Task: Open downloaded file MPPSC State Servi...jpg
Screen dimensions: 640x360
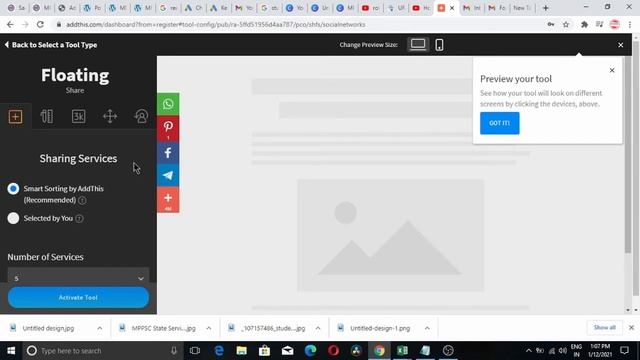Action: [x=163, y=328]
